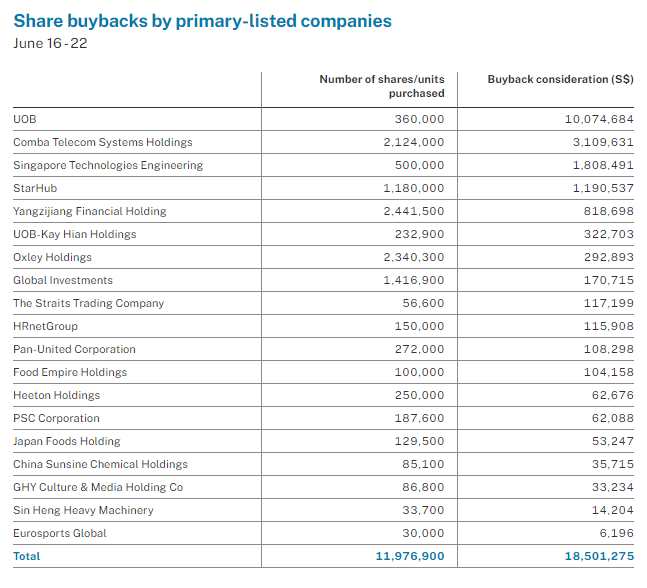647x588 pixels.
Task: Click Oxley Holdings' consideration 292,893
Action: 609,257
